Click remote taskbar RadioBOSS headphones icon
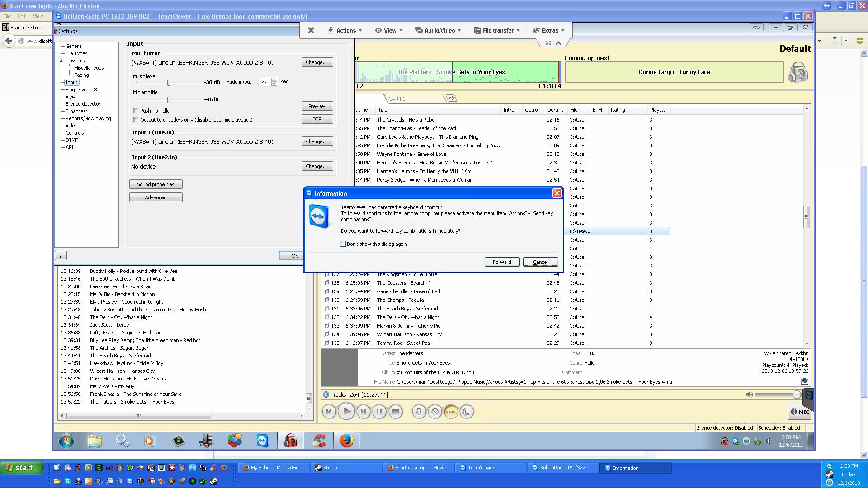The image size is (868, 488). pos(290,441)
